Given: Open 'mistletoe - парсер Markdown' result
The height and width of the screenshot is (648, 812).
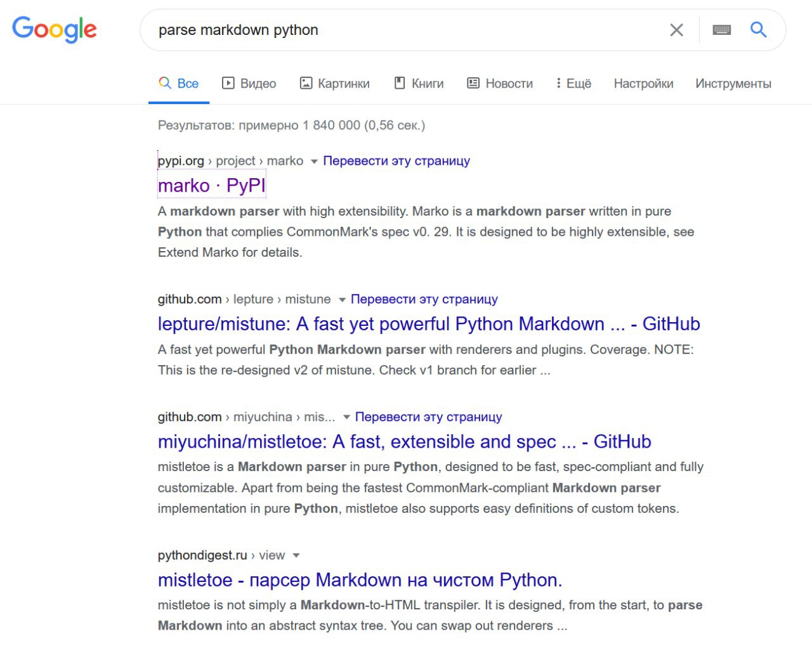Looking at the screenshot, I should [360, 580].
